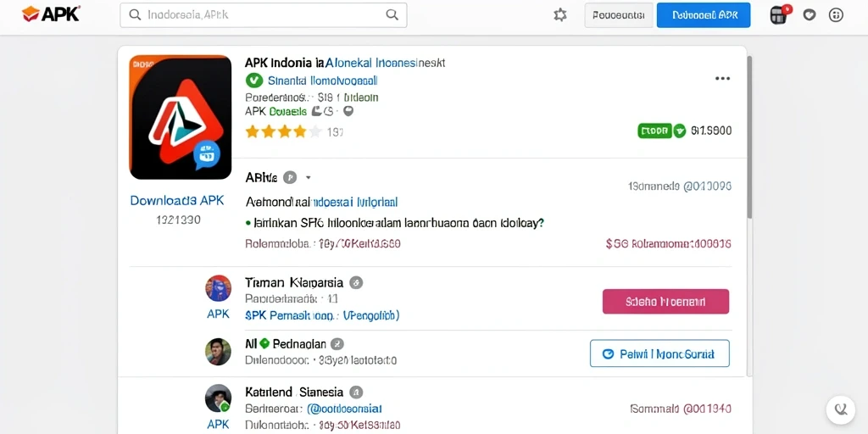Click the pink button in Timan row
The height and width of the screenshot is (434, 868).
click(x=665, y=302)
